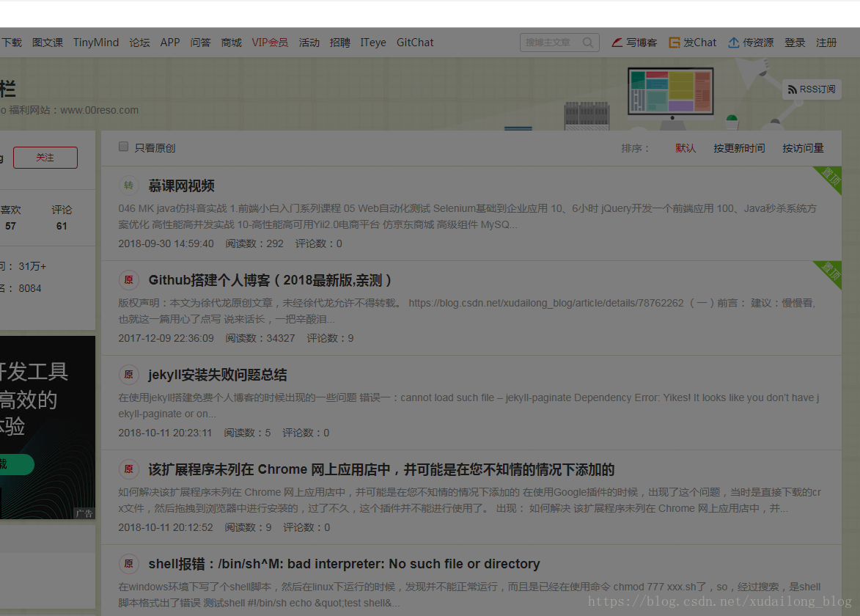Open ITeye in the navigation bar
Image resolution: width=860 pixels, height=616 pixels.
(x=373, y=43)
